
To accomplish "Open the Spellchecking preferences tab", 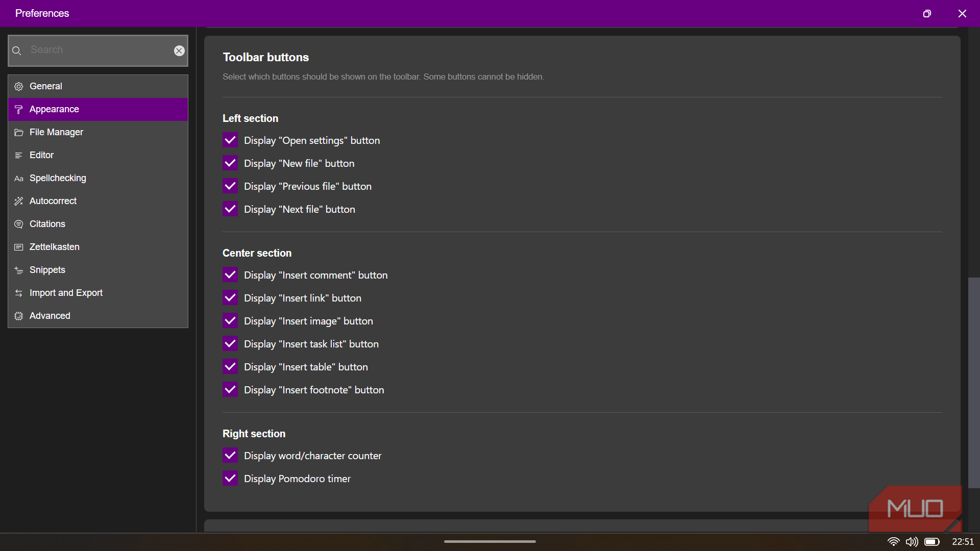I will pyautogui.click(x=98, y=179).
